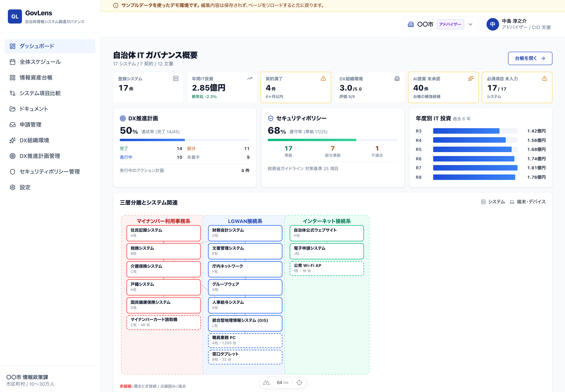Screen dimensions: 565x392
Task: Open DX推進計画管理 page
Action: [x=50, y=156]
